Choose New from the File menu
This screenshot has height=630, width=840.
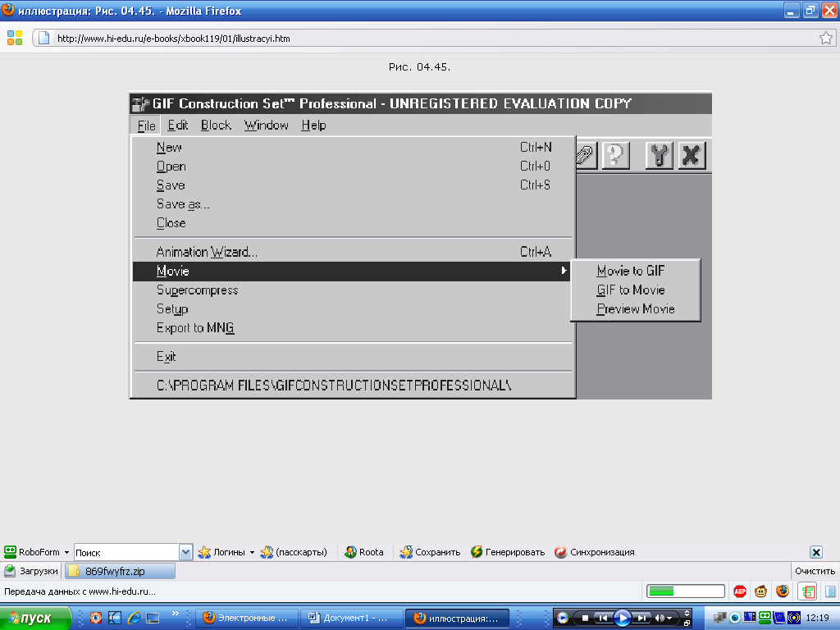354,148
